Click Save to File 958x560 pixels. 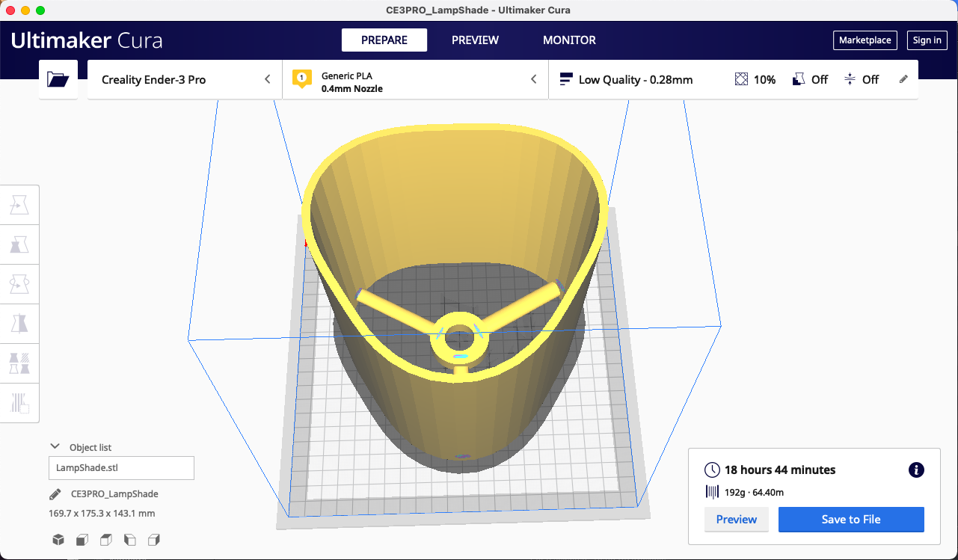click(x=851, y=520)
